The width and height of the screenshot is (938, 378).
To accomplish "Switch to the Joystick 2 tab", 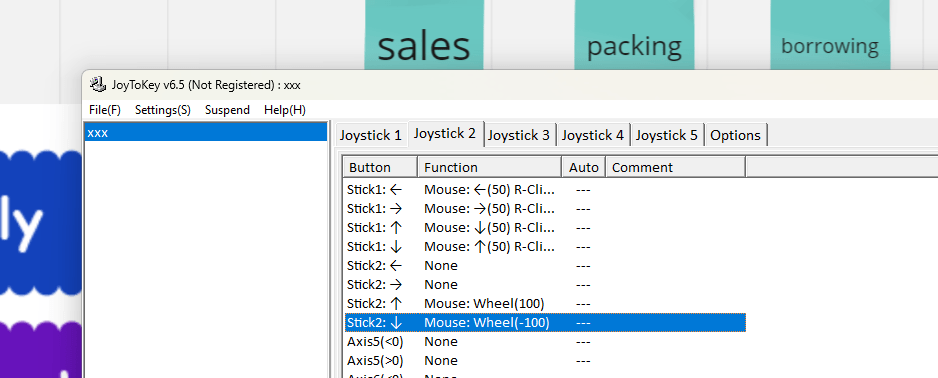I will point(445,134).
